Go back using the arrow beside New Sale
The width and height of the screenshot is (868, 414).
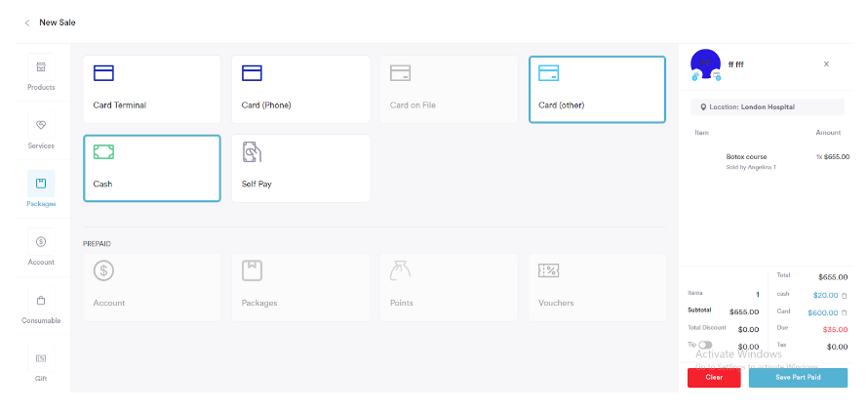[27, 22]
